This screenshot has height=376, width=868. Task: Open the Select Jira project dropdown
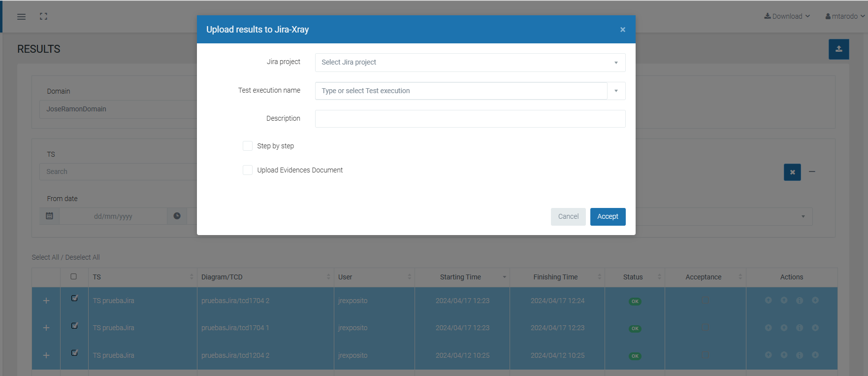(470, 63)
